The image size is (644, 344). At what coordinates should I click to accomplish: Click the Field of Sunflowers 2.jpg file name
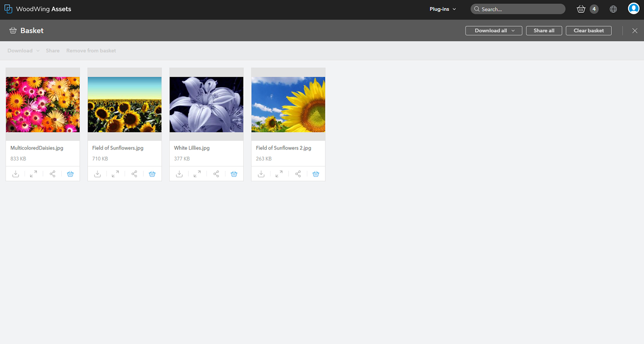(x=283, y=148)
